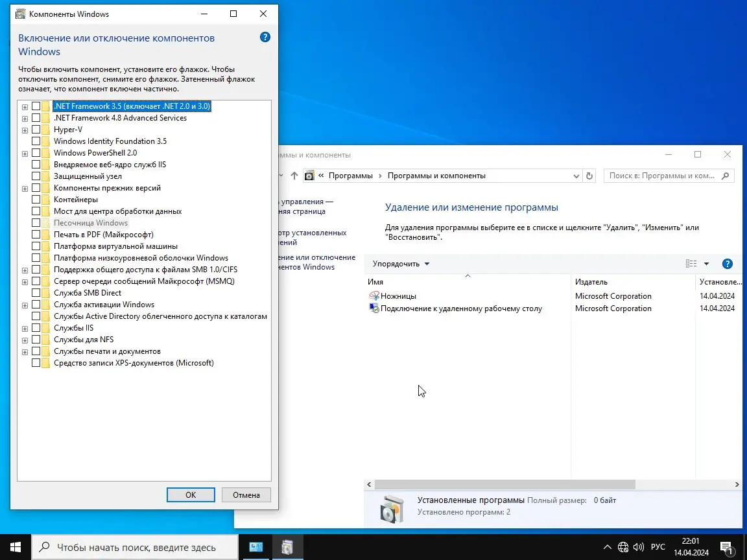Expand .NET Framework 3.5 tree node
747x560 pixels.
pyautogui.click(x=25, y=107)
